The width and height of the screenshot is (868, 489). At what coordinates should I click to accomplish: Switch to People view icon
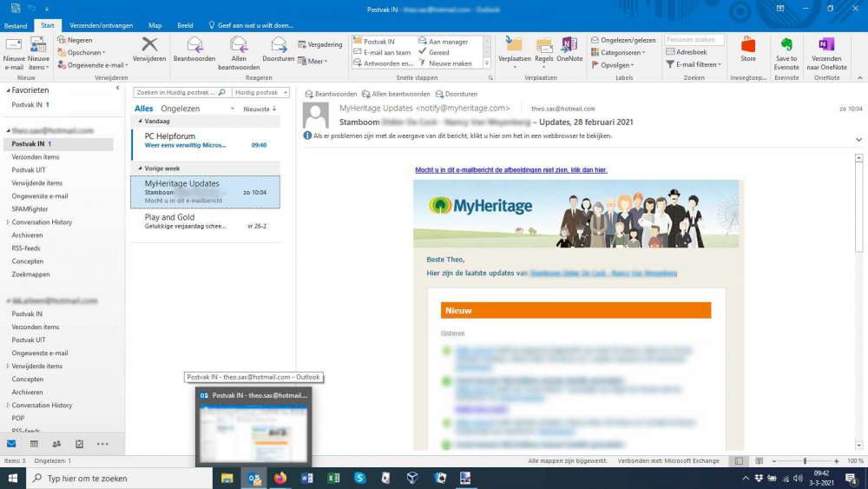pos(56,444)
